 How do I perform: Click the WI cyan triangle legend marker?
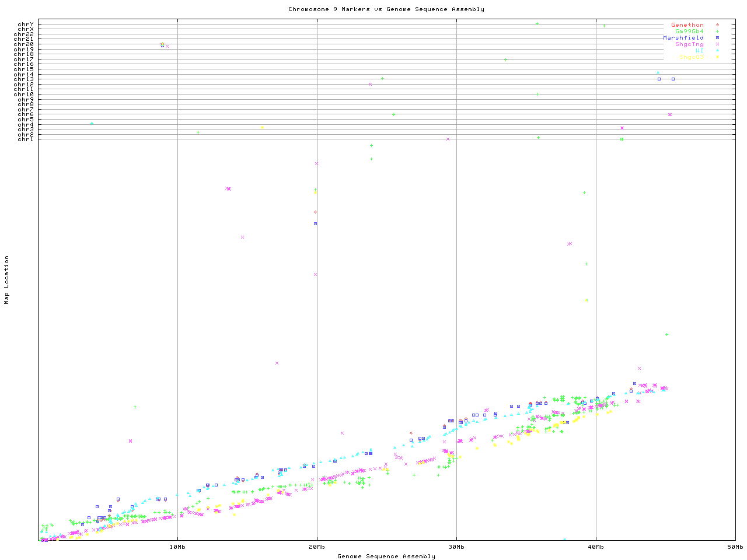(717, 51)
